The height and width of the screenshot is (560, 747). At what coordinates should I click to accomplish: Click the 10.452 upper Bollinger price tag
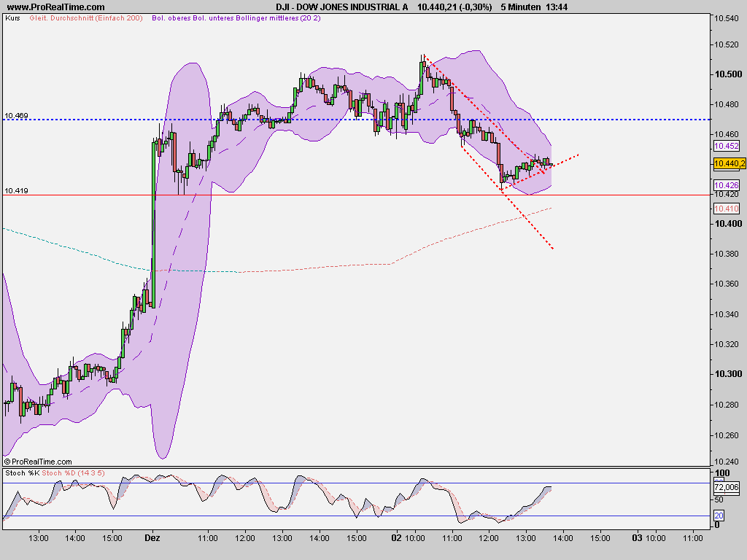726,146
